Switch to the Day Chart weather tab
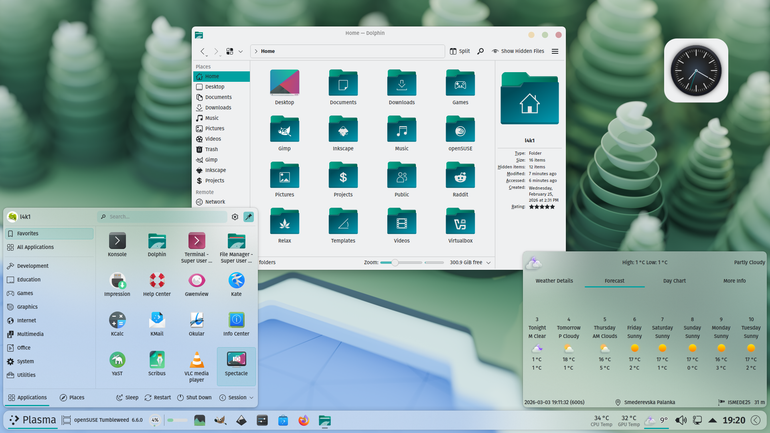 tap(674, 281)
